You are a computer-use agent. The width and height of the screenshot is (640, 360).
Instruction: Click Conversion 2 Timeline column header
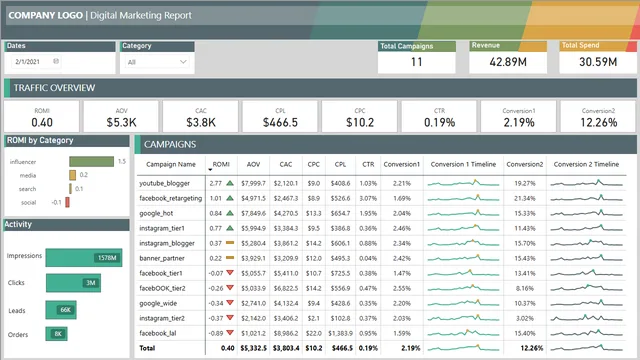(586, 164)
